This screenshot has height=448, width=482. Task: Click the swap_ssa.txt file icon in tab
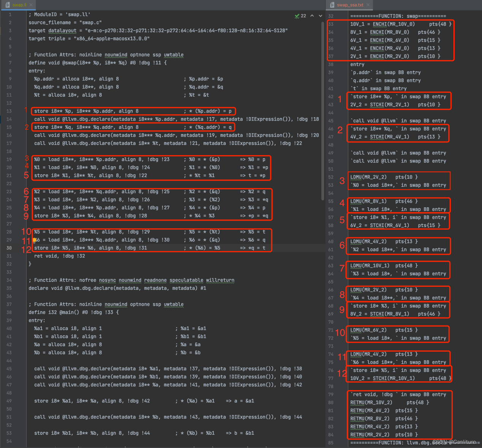click(332, 5)
